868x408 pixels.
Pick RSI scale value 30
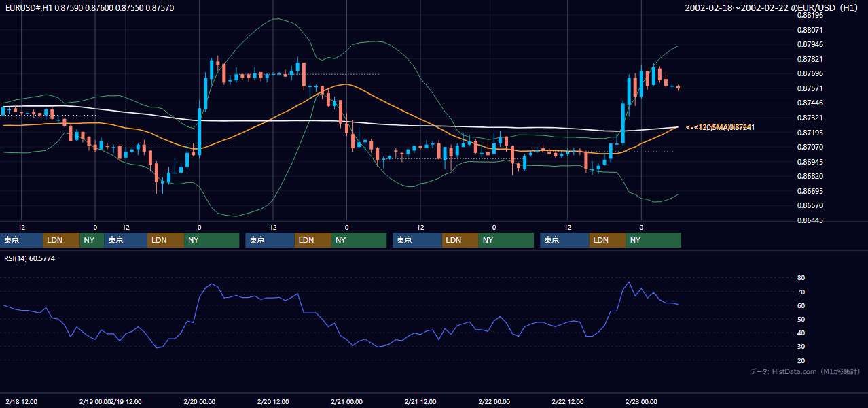tap(801, 347)
